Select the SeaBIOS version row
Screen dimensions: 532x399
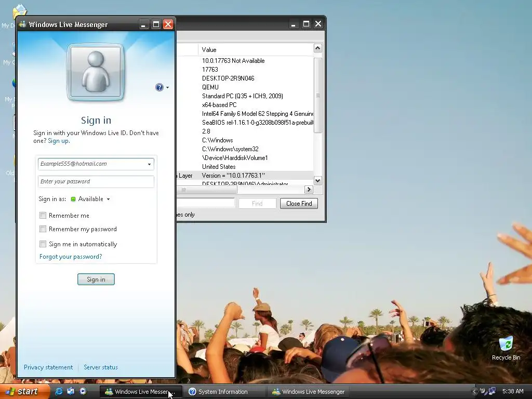point(258,123)
